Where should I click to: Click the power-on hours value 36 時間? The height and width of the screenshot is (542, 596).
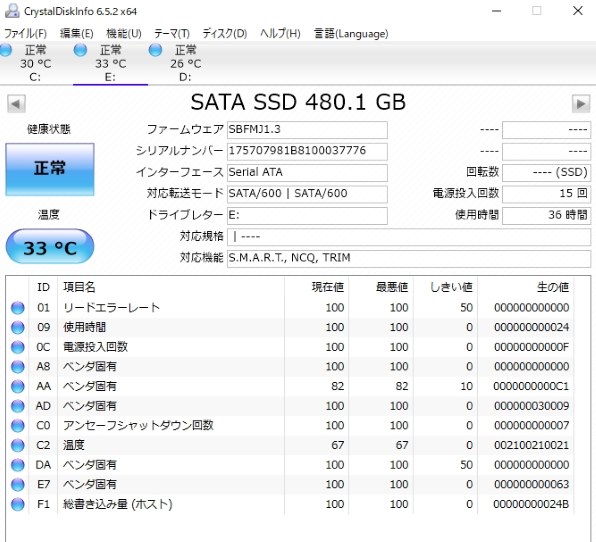[x=546, y=216]
